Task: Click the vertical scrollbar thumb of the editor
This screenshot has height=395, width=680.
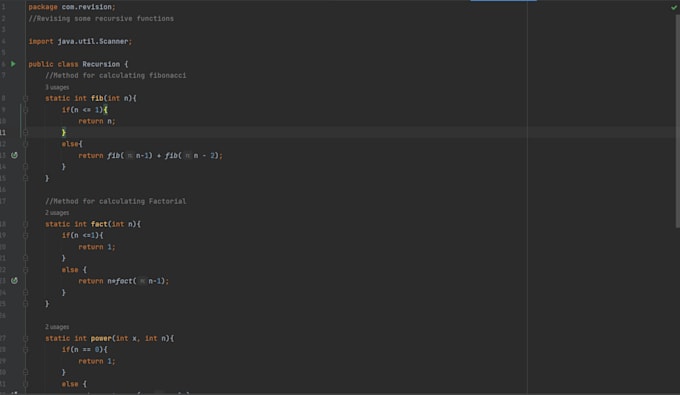Action: [x=677, y=121]
